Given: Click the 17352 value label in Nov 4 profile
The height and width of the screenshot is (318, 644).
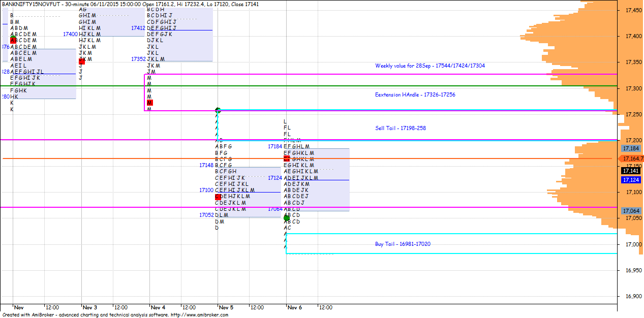Looking at the screenshot, I should click(x=138, y=59).
